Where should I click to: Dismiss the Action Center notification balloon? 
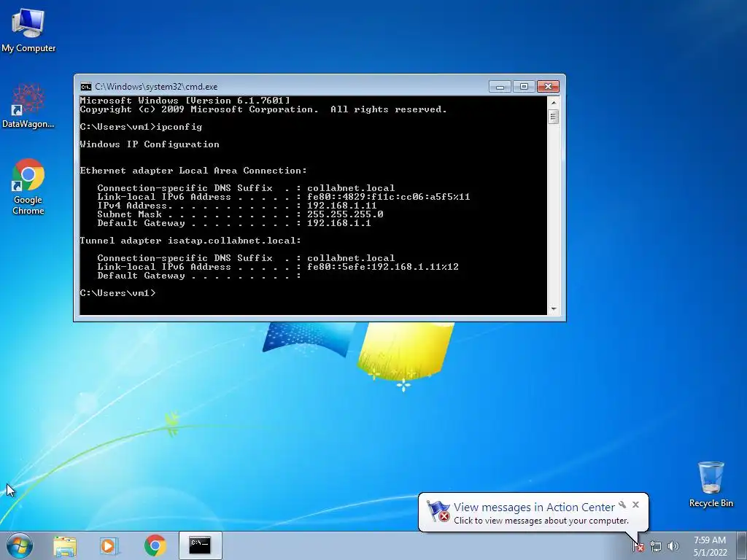point(635,505)
